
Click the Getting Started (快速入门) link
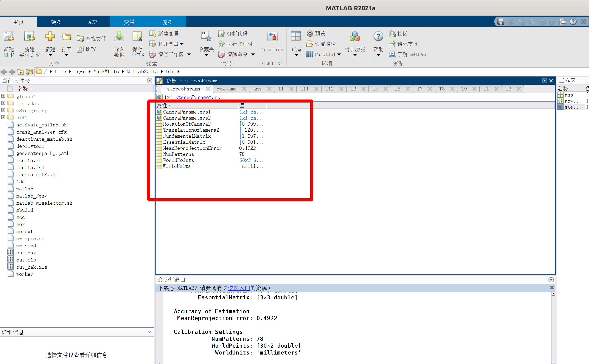[x=239, y=288]
